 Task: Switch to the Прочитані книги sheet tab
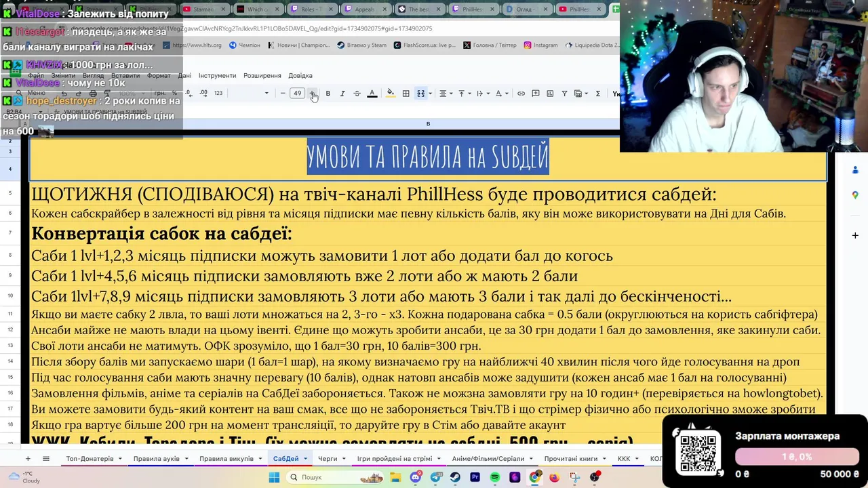570,459
